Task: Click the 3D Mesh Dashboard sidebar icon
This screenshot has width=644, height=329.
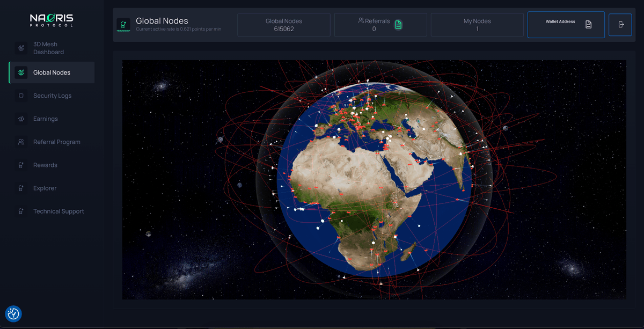Action: click(x=21, y=48)
